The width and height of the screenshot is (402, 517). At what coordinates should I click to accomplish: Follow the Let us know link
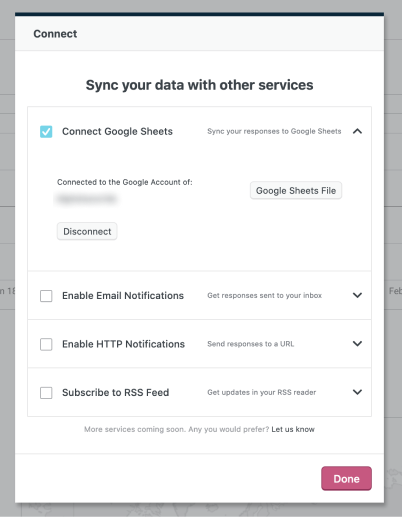tap(293, 429)
